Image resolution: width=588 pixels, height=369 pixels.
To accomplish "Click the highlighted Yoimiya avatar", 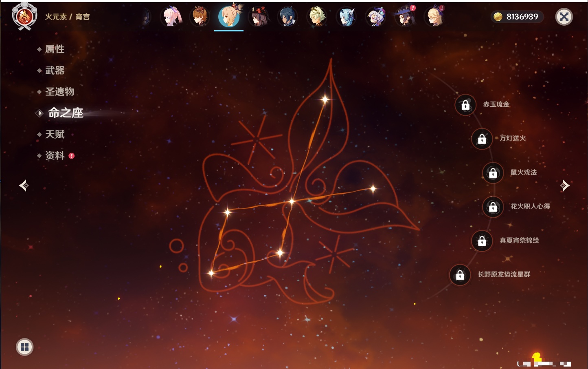I will click(x=229, y=16).
